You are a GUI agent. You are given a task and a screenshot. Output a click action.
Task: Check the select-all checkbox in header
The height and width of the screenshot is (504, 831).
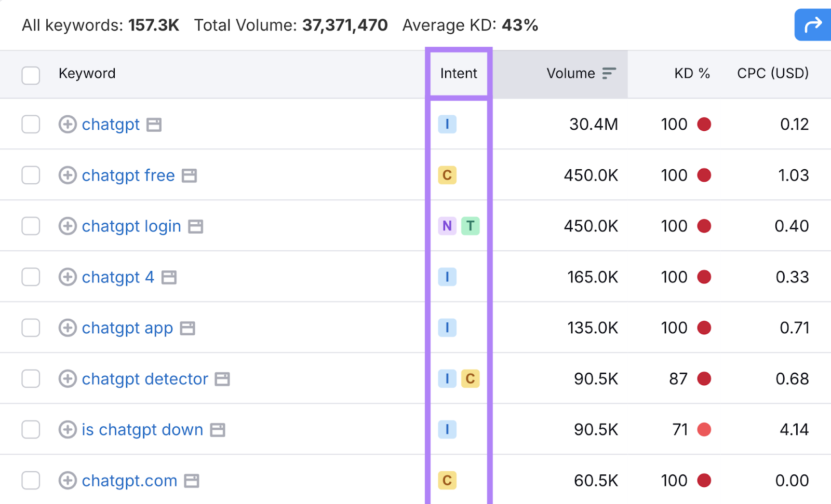(x=31, y=75)
